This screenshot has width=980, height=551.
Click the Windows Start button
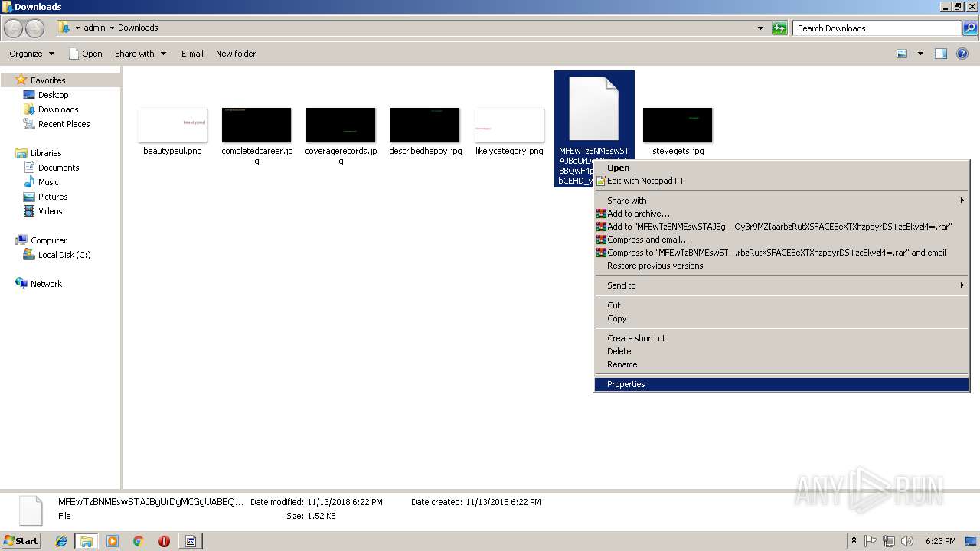21,540
